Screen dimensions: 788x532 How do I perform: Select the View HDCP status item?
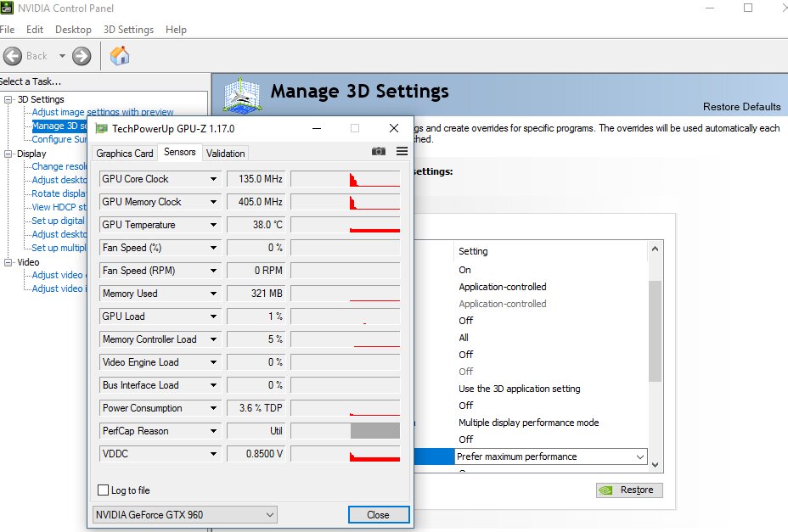(59, 207)
